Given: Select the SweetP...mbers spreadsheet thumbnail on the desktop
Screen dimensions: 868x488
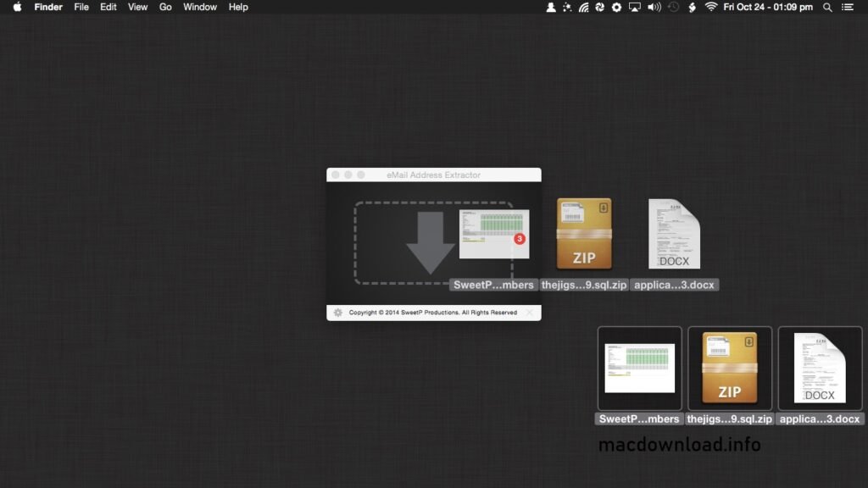Looking at the screenshot, I should [639, 367].
